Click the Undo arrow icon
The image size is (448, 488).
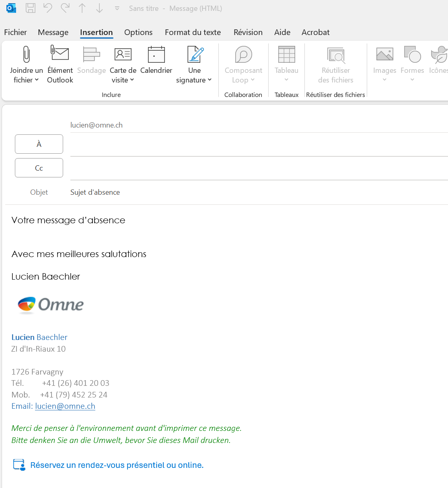pos(48,8)
